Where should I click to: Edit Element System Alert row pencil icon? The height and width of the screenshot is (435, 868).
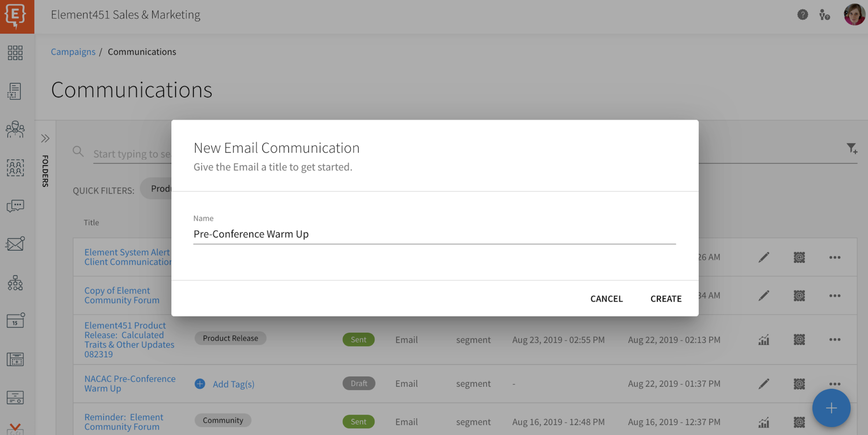pos(764,257)
